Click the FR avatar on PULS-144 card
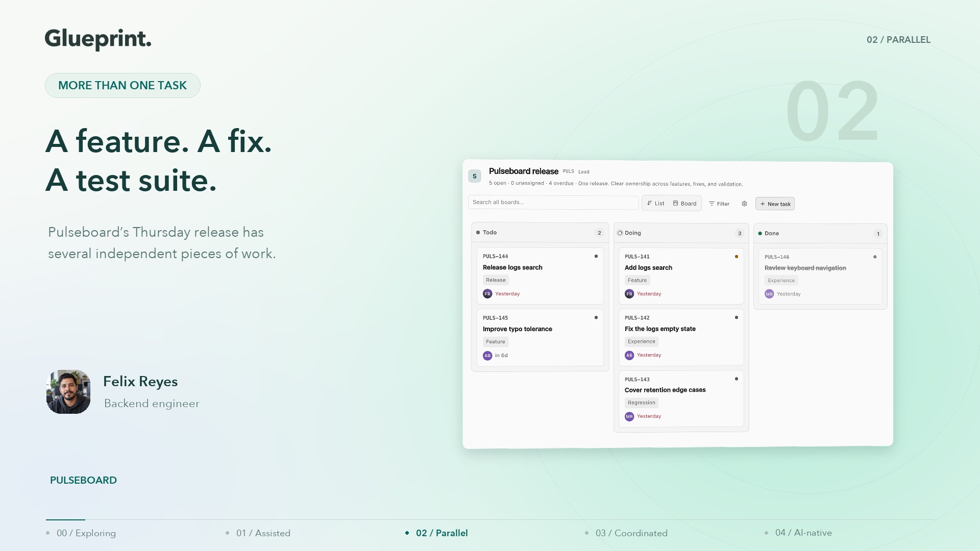The image size is (980, 551). 487,294
